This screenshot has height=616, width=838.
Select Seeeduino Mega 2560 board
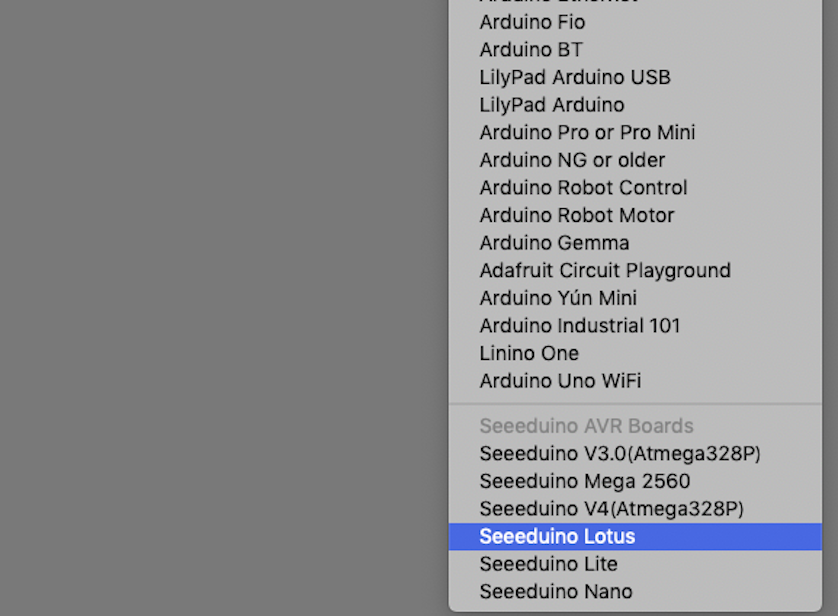pos(585,481)
